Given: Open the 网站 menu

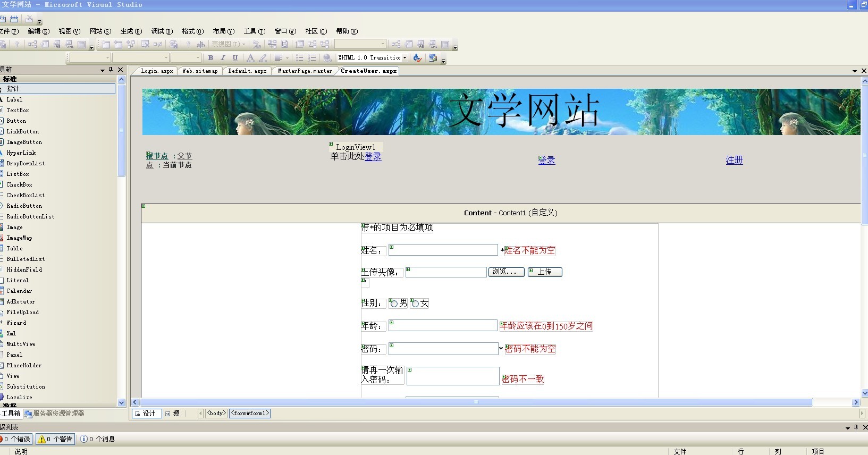Looking at the screenshot, I should point(100,31).
